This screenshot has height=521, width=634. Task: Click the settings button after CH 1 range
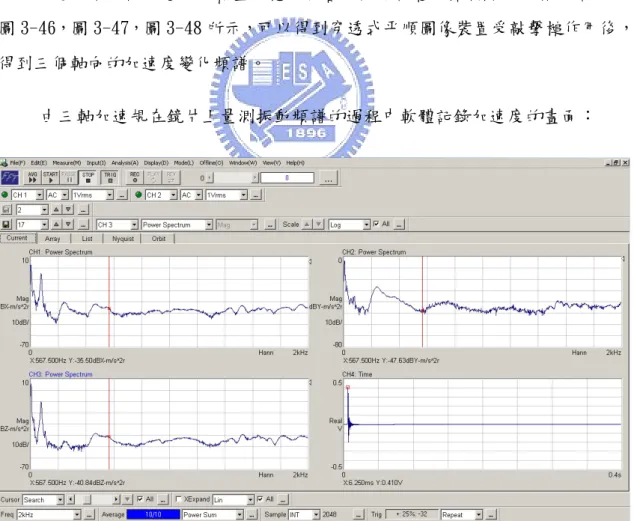point(122,196)
